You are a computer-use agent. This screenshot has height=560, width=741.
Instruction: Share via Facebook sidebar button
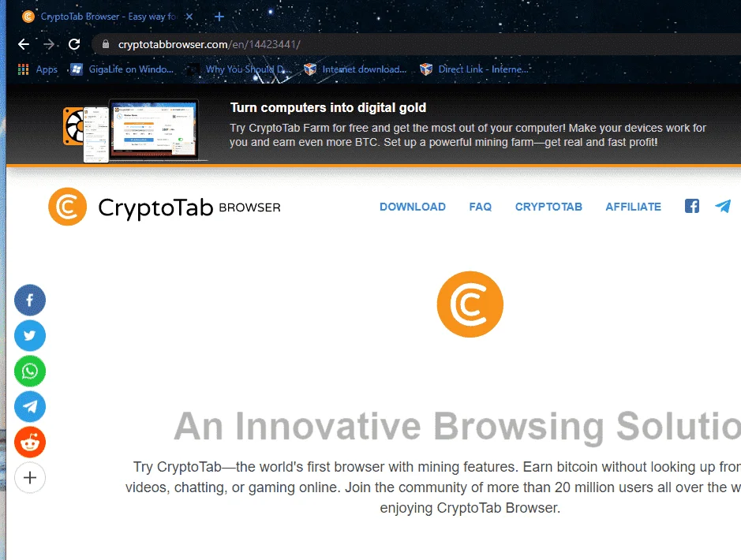[x=30, y=301]
